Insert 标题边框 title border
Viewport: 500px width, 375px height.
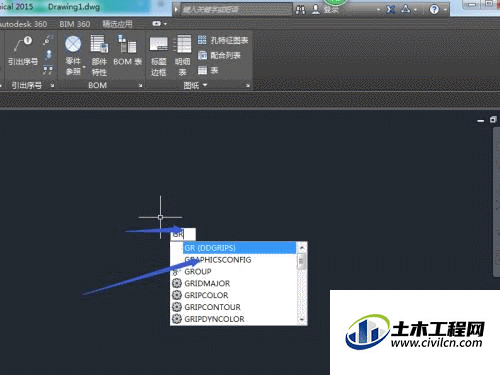(159, 56)
